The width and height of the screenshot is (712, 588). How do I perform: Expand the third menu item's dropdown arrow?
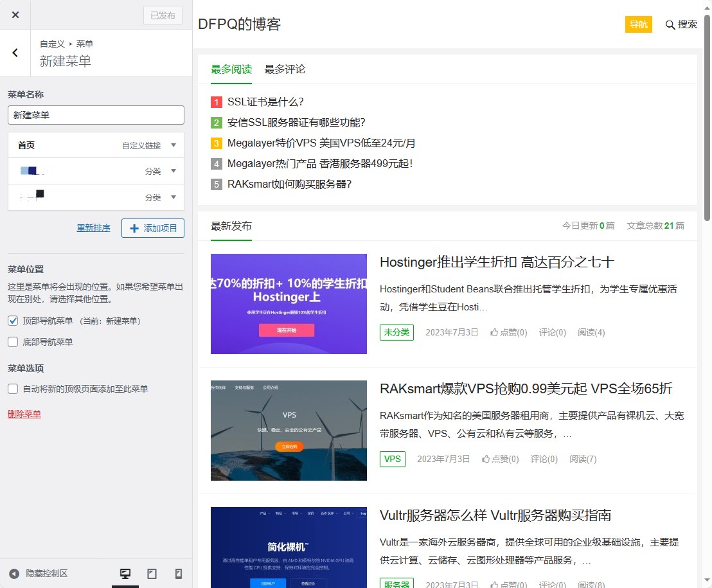coord(174,197)
